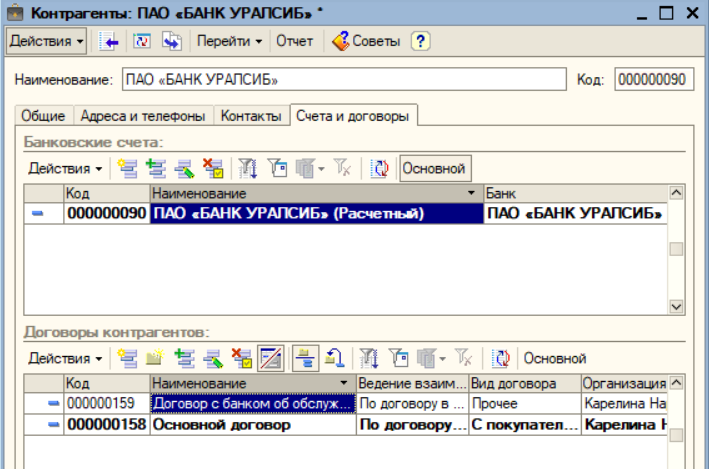
Task: Toggle the pressed folder-and-lines button in the contracts toolbar
Action: pyautogui.click(x=305, y=358)
